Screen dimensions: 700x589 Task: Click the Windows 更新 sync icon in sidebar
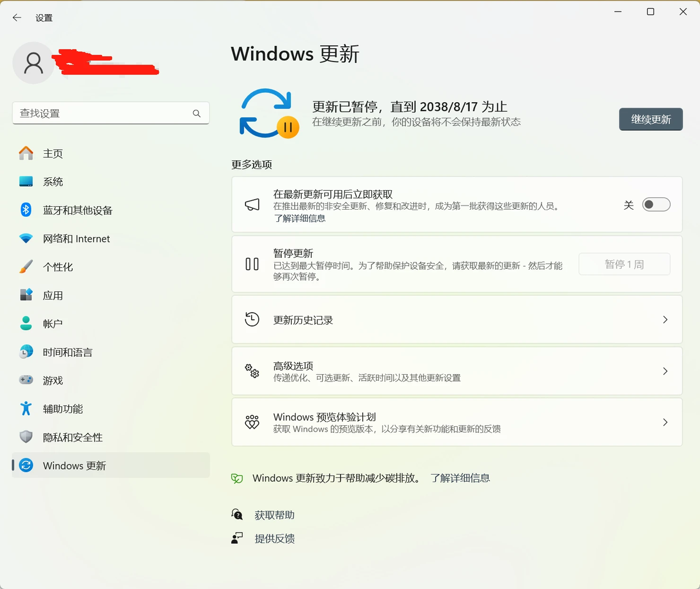(26, 465)
